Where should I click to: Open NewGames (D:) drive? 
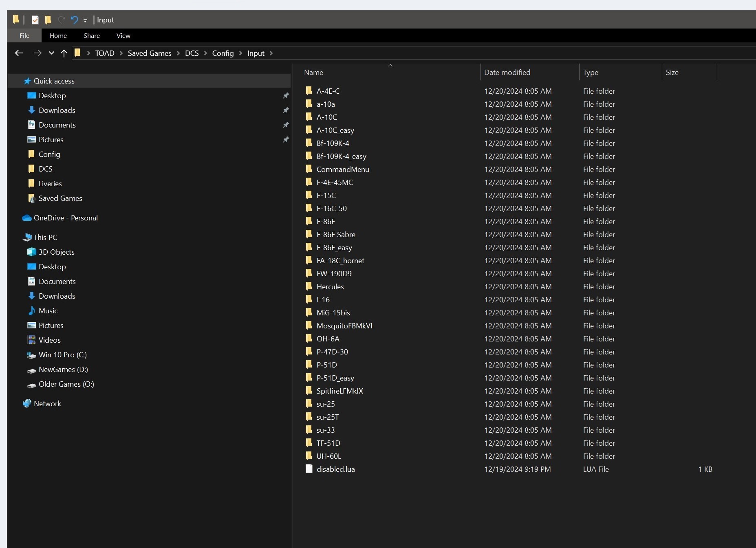(x=63, y=369)
